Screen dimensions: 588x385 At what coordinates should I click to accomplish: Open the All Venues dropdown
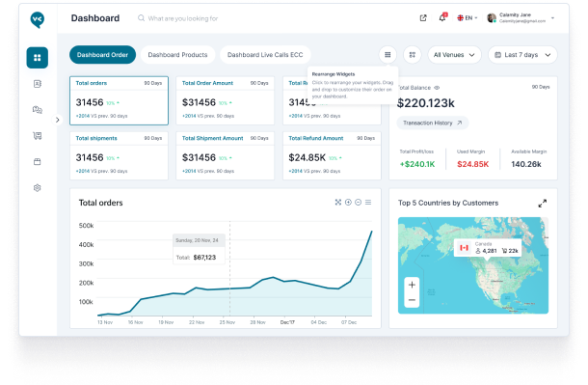coord(454,55)
